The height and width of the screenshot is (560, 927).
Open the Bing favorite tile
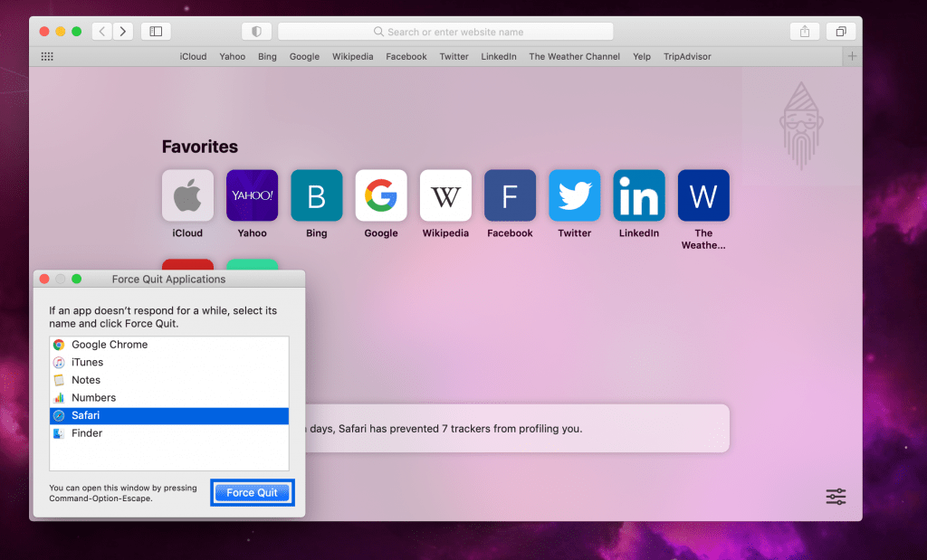(x=317, y=195)
